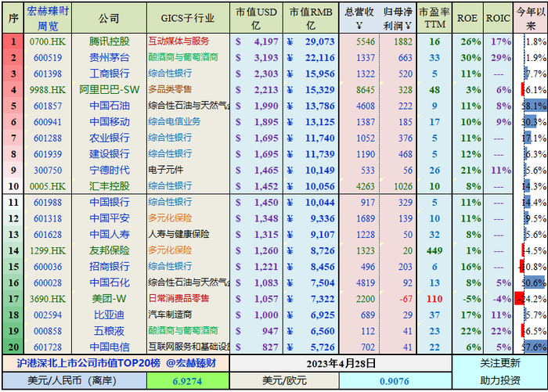Click the 公司 column header
Screen dimensions: 548x392
pyautogui.click(x=109, y=18)
